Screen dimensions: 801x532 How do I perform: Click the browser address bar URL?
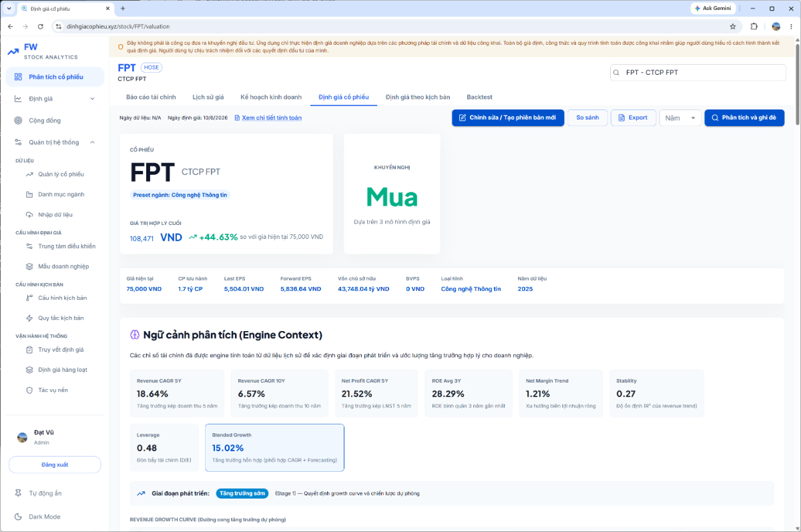click(x=118, y=27)
